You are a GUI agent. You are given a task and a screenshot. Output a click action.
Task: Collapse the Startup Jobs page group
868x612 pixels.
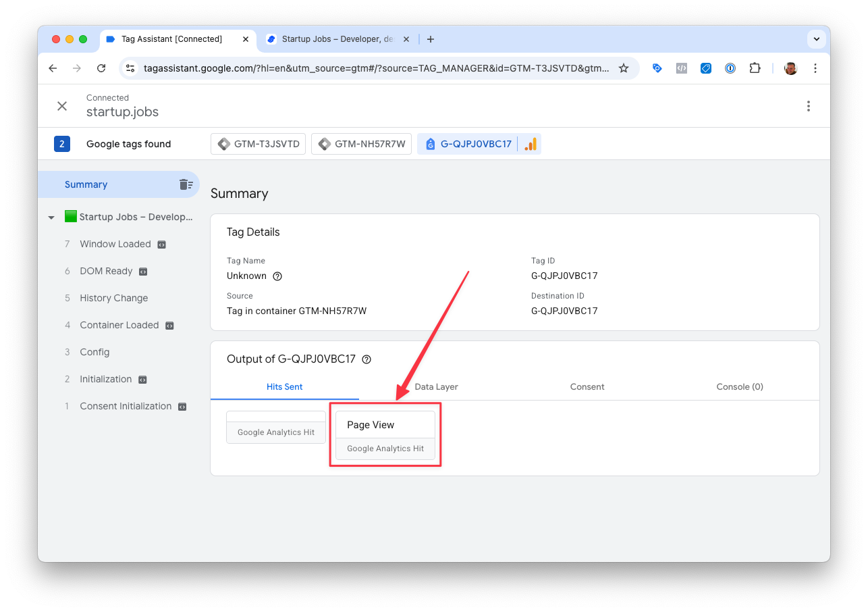coord(51,218)
